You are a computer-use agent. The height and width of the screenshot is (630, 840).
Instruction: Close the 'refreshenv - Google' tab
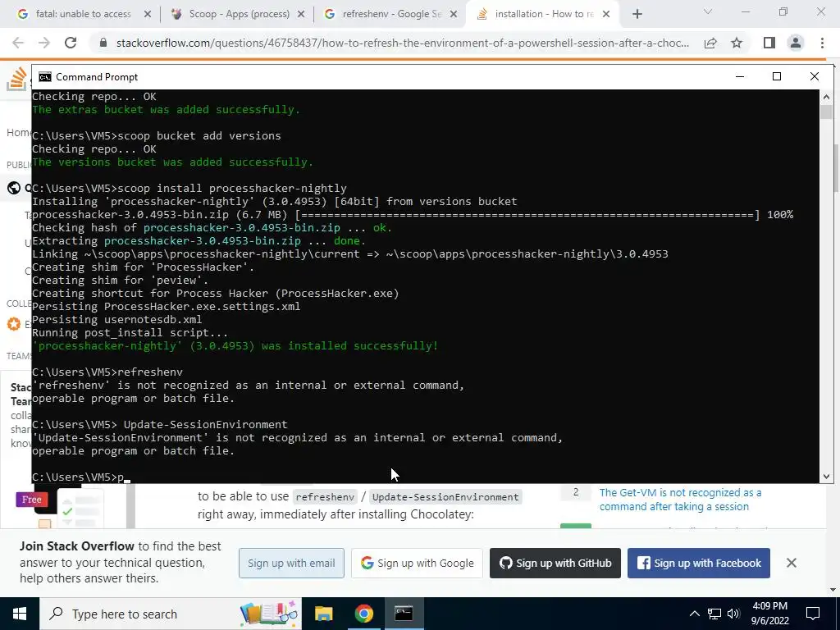454,15
